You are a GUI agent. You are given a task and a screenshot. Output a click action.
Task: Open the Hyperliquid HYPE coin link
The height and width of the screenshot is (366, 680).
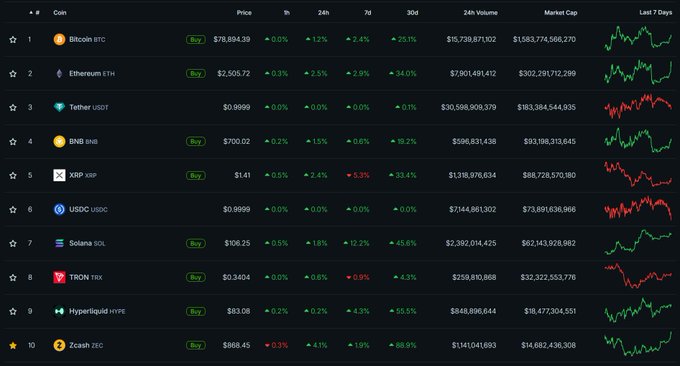point(97,311)
